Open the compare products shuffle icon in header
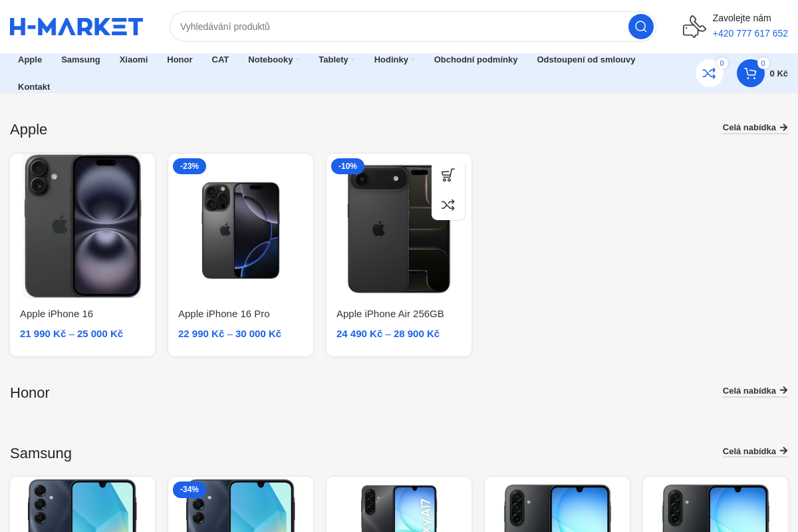This screenshot has width=798, height=532. pyautogui.click(x=709, y=73)
